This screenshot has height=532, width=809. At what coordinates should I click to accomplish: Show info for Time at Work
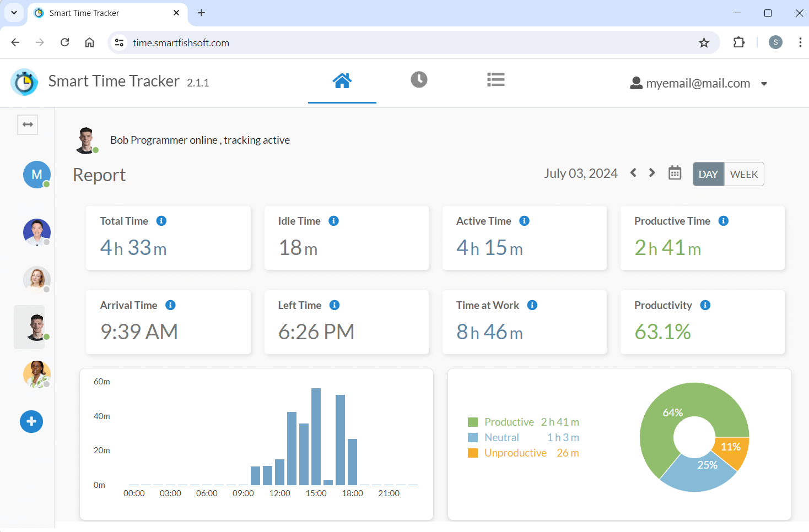[532, 305]
